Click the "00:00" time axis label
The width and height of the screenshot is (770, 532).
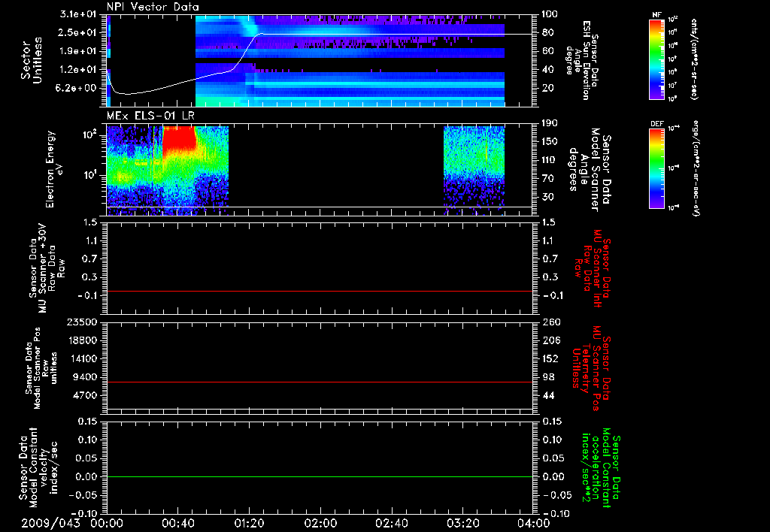pyautogui.click(x=107, y=523)
